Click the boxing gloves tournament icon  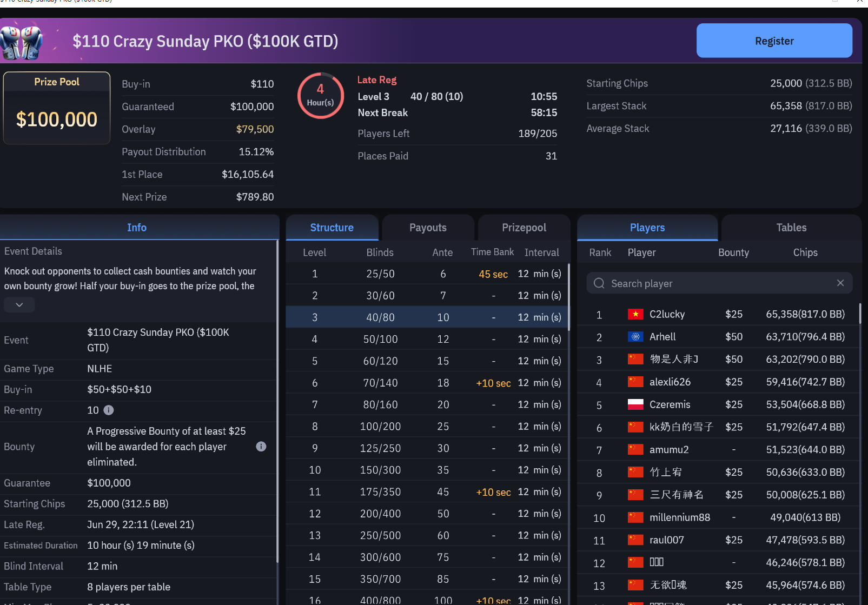(x=22, y=42)
